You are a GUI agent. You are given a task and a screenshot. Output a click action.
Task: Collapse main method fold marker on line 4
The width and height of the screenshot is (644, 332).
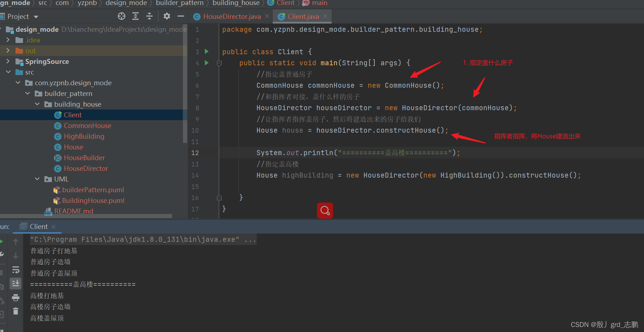coord(219,63)
